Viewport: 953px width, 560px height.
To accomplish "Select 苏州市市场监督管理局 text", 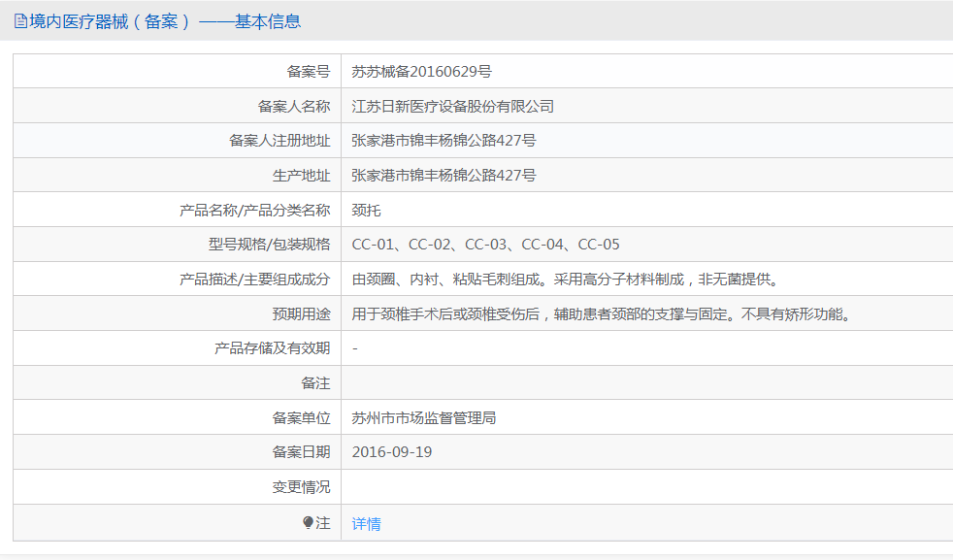I will pos(424,418).
